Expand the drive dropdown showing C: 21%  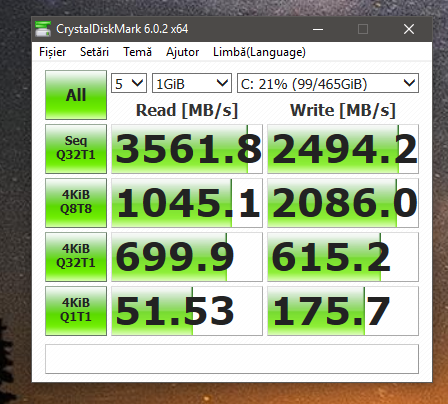click(x=328, y=83)
